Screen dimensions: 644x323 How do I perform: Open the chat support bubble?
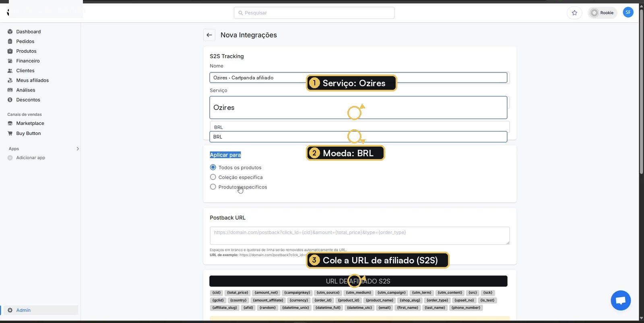tap(621, 300)
